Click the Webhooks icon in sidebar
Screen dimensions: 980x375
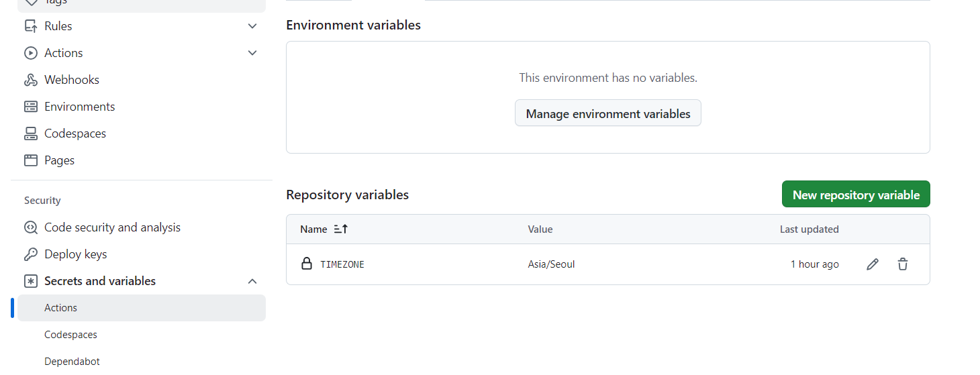pyautogui.click(x=31, y=80)
